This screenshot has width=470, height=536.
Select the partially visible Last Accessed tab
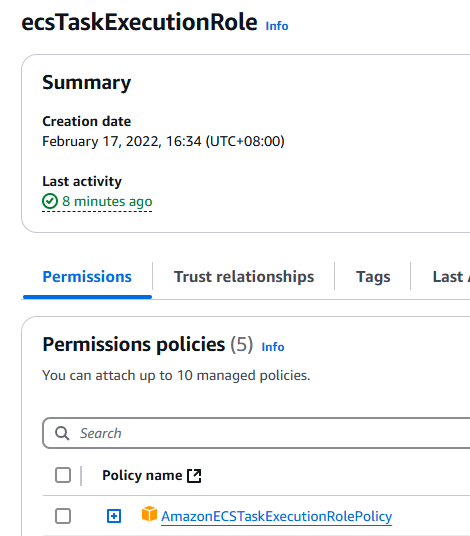pyautogui.click(x=451, y=277)
